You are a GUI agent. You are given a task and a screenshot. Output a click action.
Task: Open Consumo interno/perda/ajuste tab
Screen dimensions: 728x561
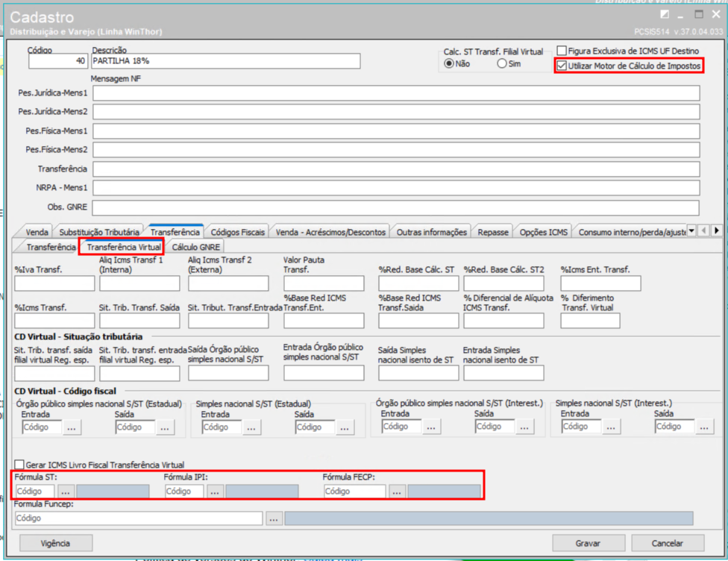pos(632,232)
